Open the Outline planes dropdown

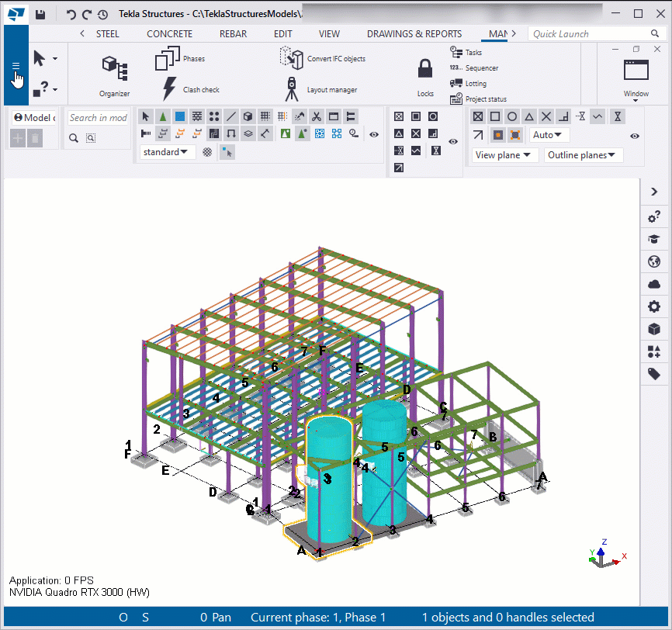click(583, 155)
